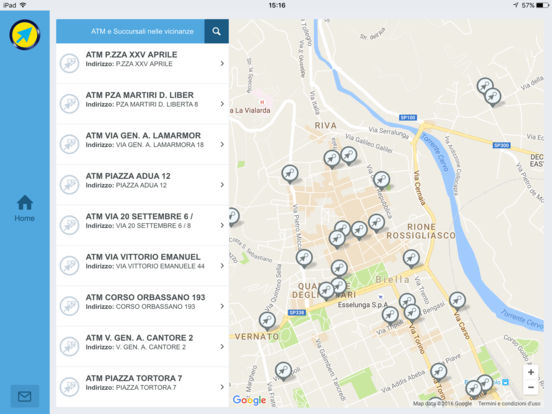Expand ATM CORSO ORBASSANO 193 chevron
Image resolution: width=552 pixels, height=414 pixels.
(222, 306)
